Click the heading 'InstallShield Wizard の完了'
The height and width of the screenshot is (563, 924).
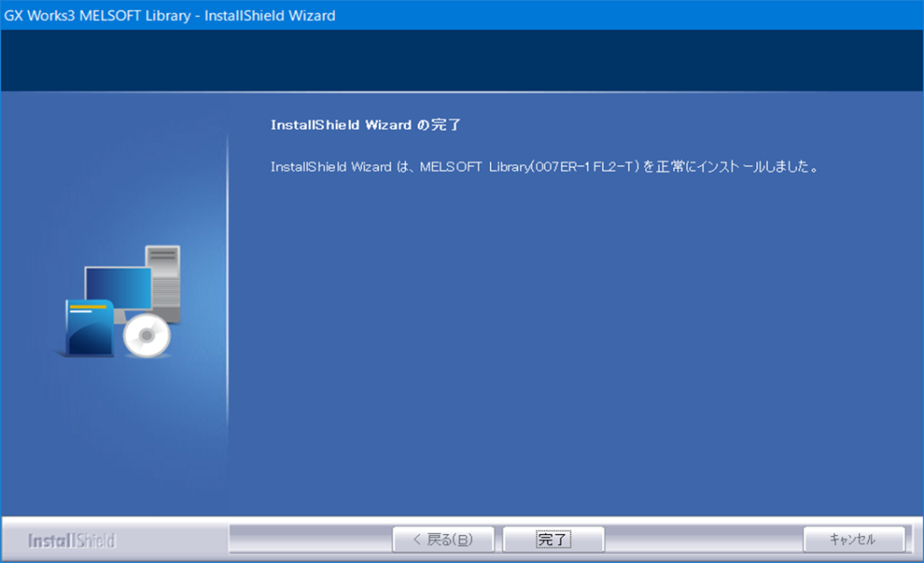(365, 125)
